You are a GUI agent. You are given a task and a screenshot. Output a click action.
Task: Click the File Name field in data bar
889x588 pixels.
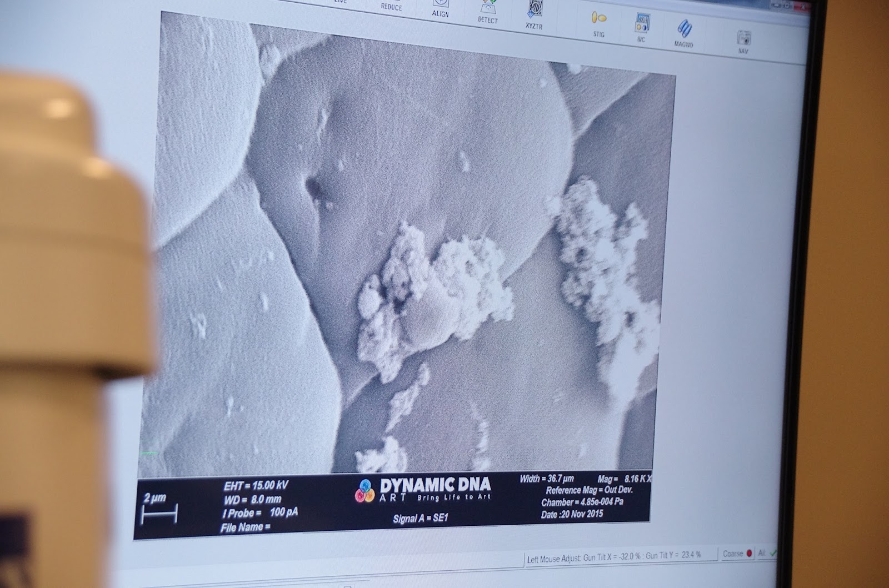245,527
